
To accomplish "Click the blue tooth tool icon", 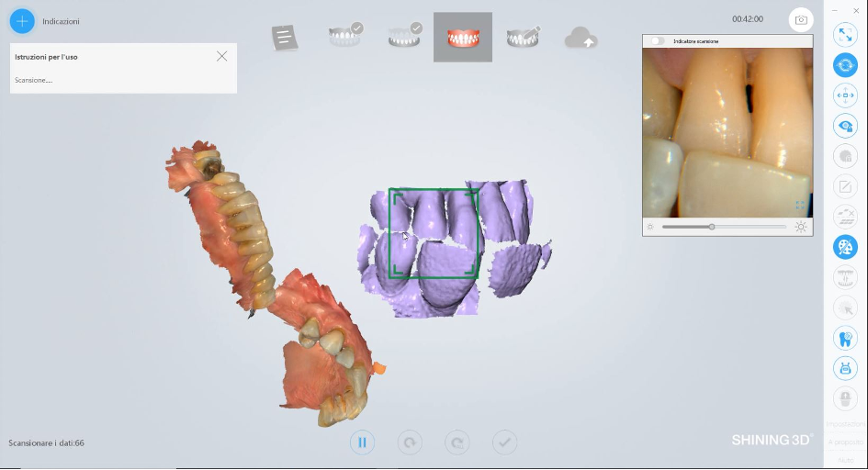I will pyautogui.click(x=845, y=338).
